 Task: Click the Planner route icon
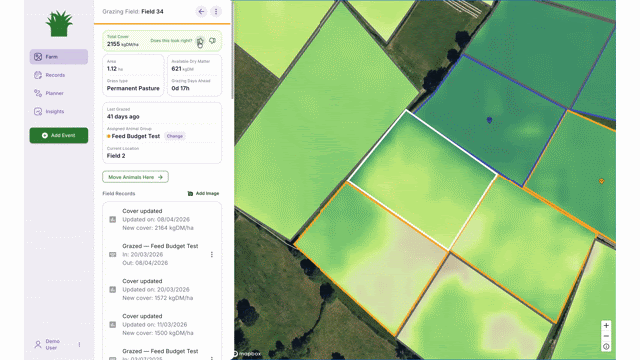pos(38,93)
